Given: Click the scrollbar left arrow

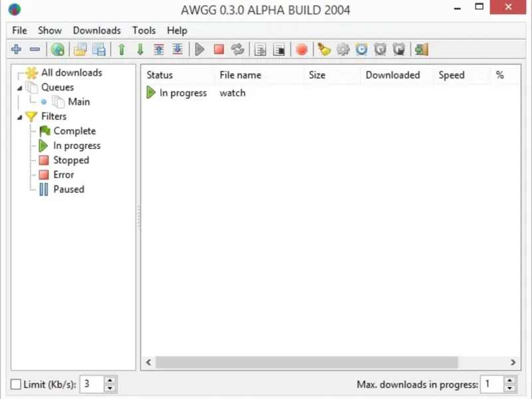Looking at the screenshot, I should 148,362.
